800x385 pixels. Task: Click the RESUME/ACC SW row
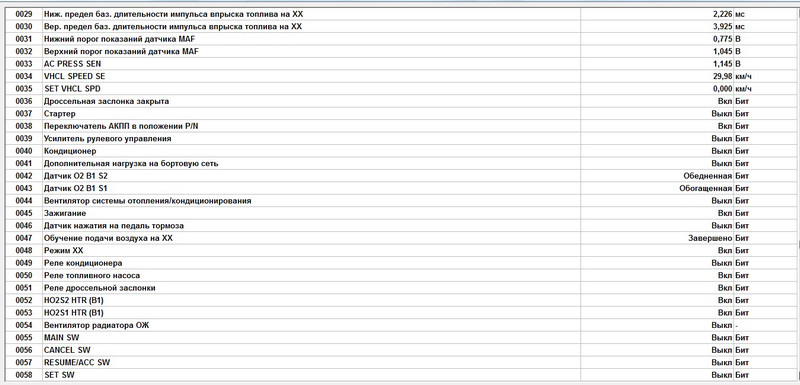401,363
